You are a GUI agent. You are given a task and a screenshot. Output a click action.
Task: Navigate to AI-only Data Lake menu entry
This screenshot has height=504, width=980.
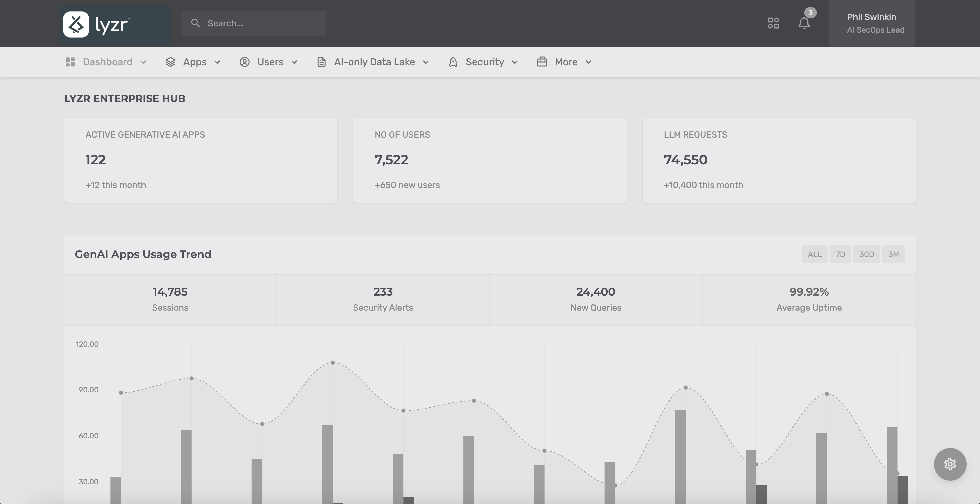374,62
